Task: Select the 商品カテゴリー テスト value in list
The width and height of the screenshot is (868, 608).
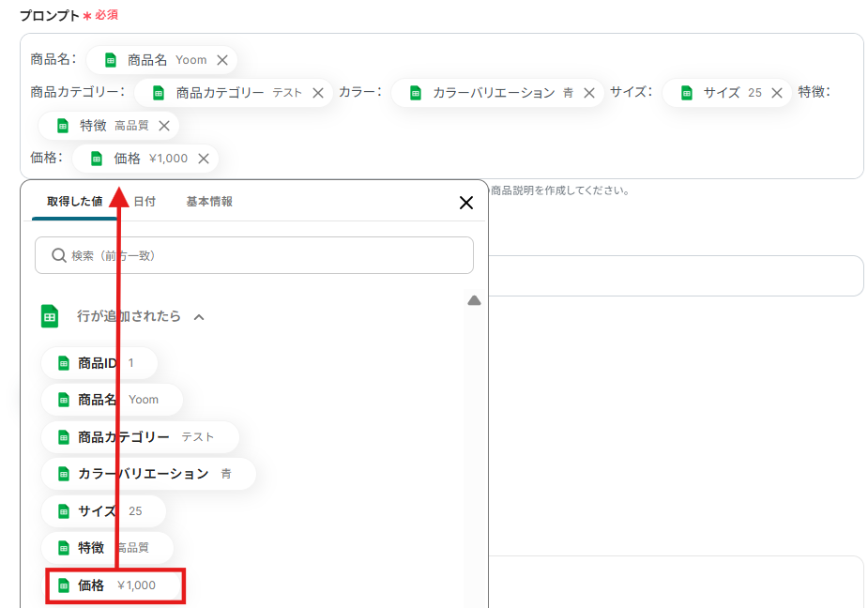Action: [140, 437]
